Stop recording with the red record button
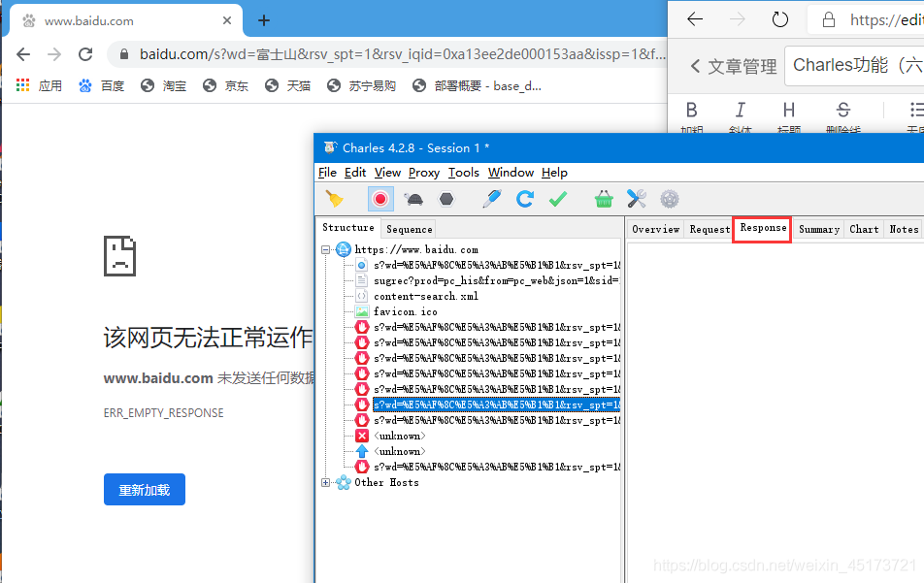924x583 pixels. [x=379, y=199]
